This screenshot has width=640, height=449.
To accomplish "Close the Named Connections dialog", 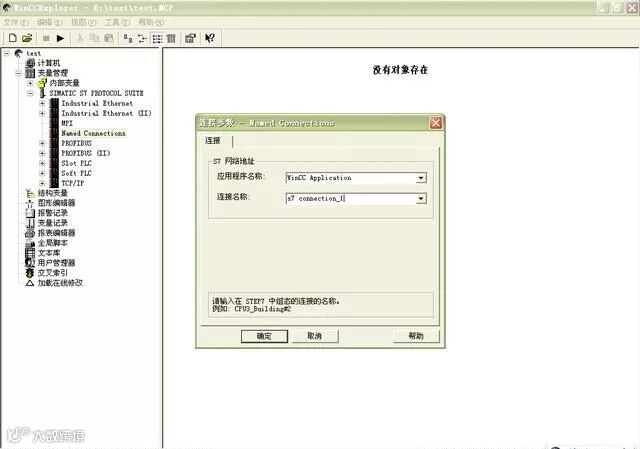I will pos(436,123).
